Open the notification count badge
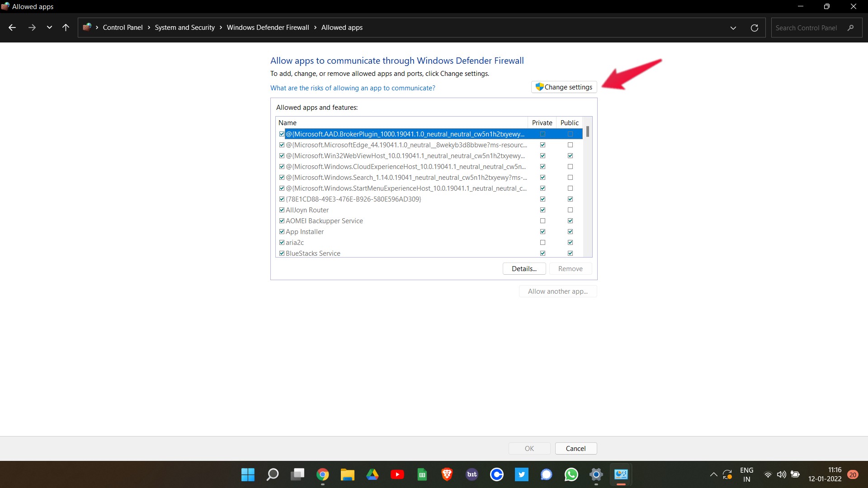This screenshot has width=868, height=488. pyautogui.click(x=853, y=474)
